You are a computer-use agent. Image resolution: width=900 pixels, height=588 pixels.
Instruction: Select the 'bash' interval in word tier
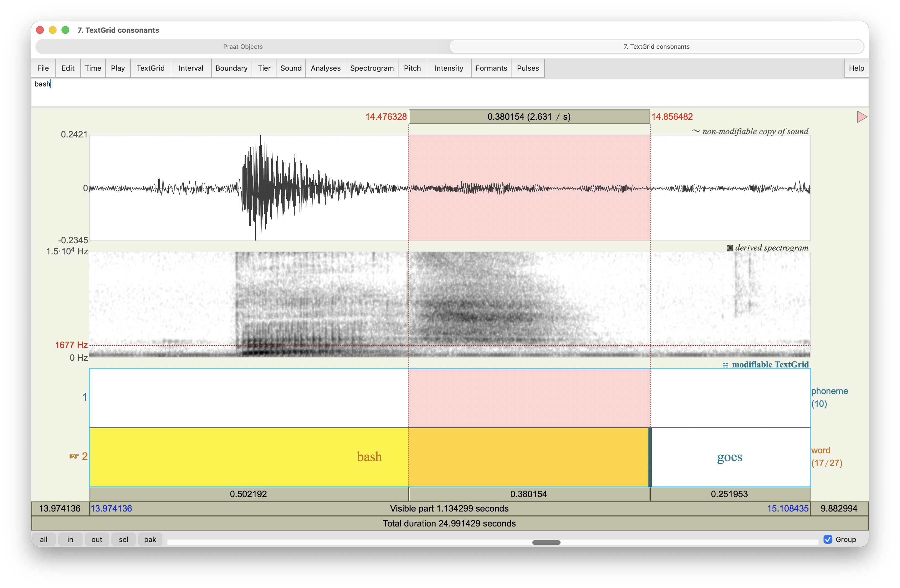pyautogui.click(x=369, y=457)
